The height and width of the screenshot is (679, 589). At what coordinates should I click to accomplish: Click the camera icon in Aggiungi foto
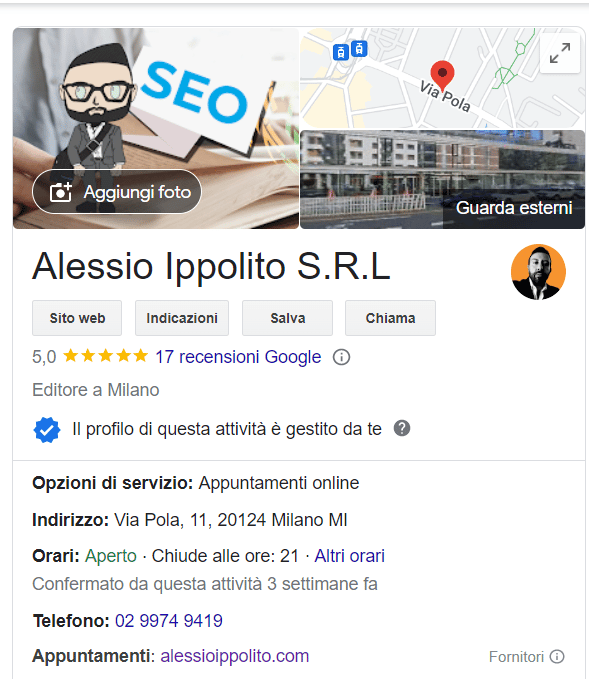coord(61,192)
